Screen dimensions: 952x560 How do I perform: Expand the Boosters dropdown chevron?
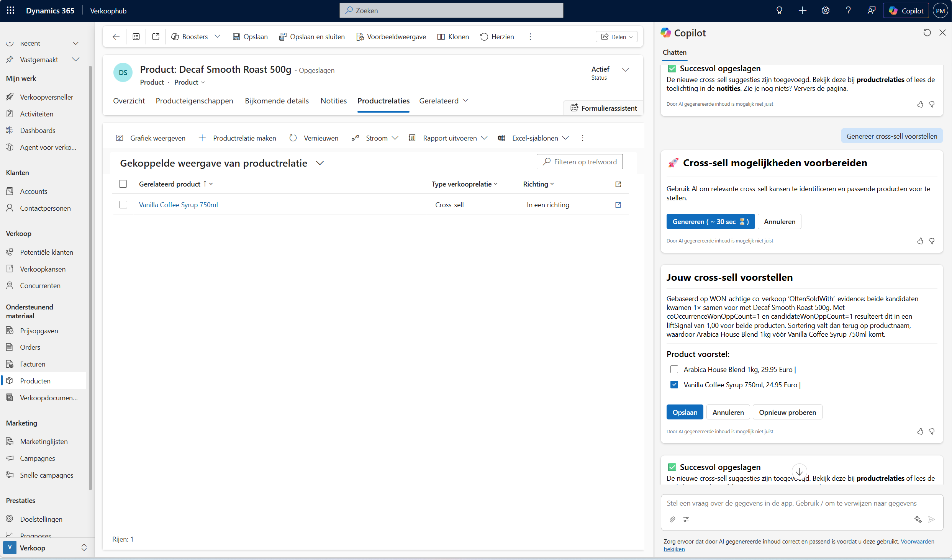217,37
